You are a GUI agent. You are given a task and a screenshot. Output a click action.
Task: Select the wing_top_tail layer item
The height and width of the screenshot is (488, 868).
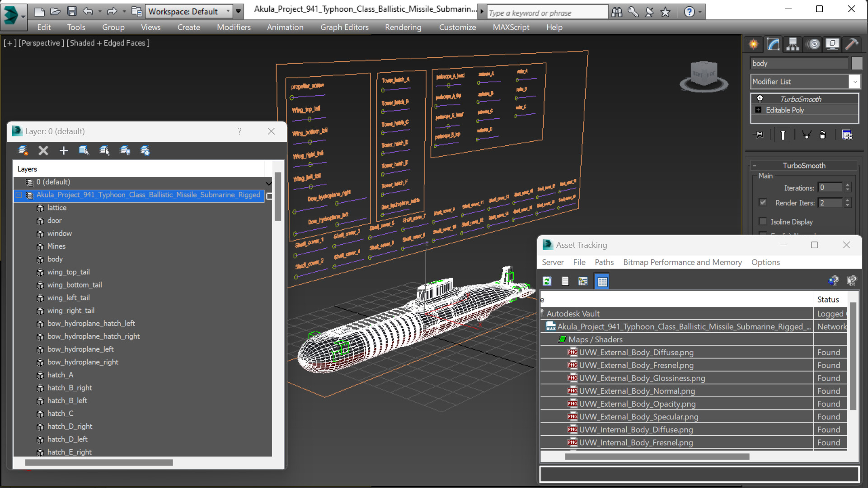coord(68,272)
